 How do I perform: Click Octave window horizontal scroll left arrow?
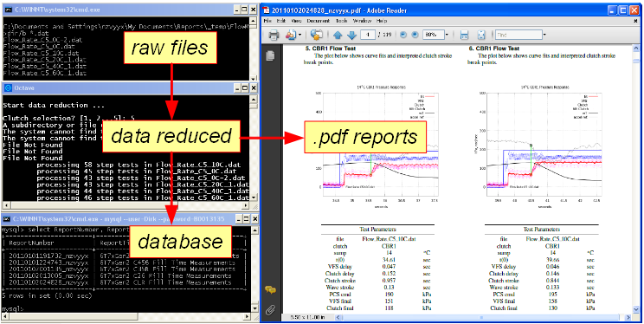click(x=6, y=204)
